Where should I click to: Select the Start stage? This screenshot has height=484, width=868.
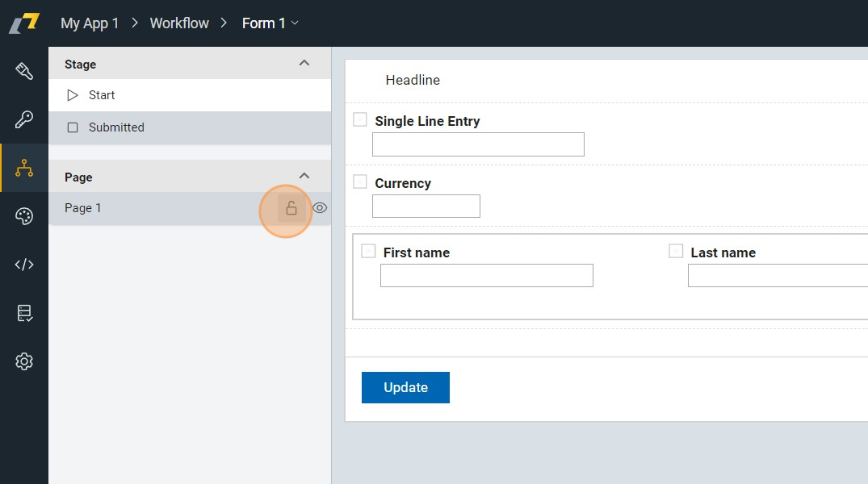pos(102,95)
